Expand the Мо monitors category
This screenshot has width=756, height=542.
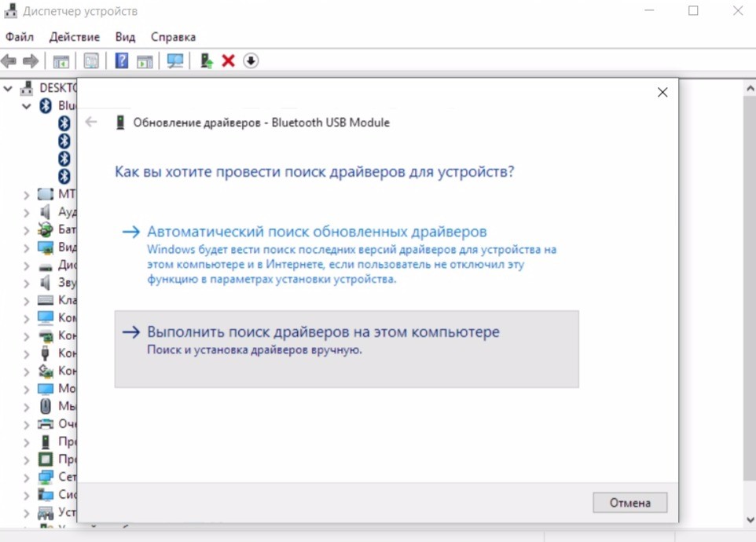[x=27, y=390]
